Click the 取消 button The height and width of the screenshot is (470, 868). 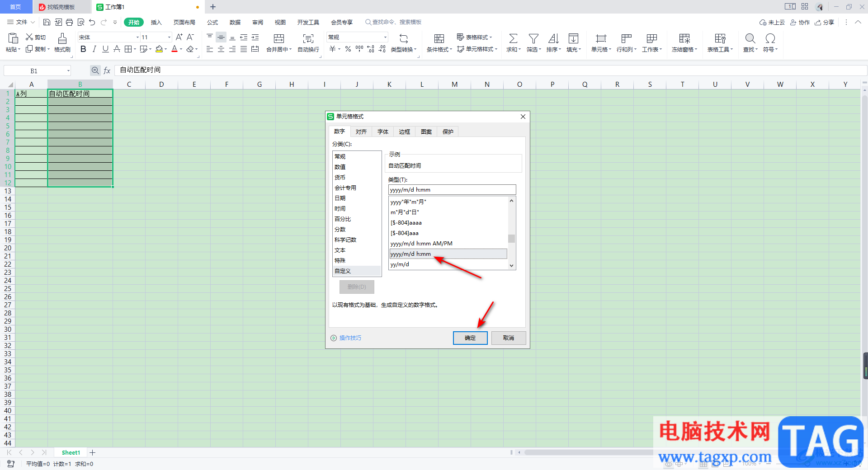509,338
